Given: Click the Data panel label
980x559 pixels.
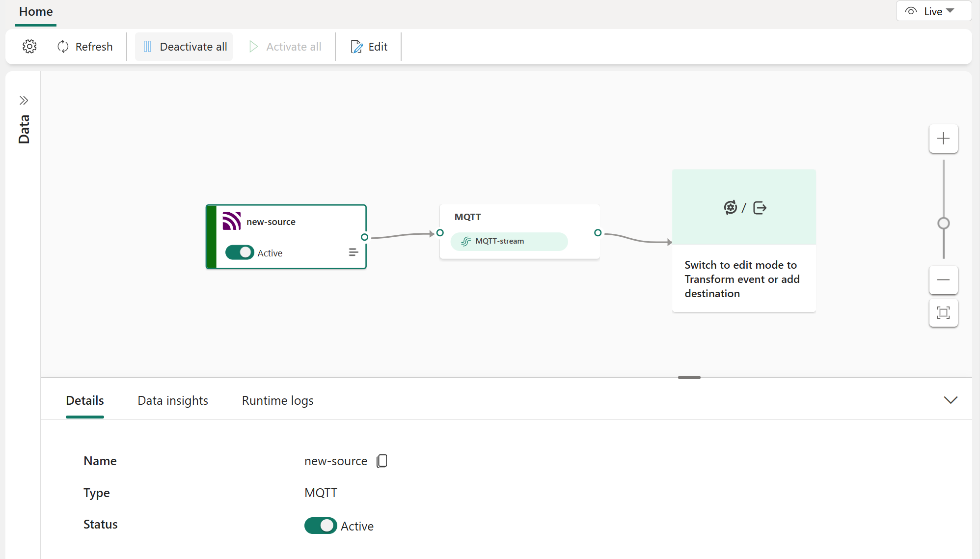Looking at the screenshot, I should [x=24, y=129].
